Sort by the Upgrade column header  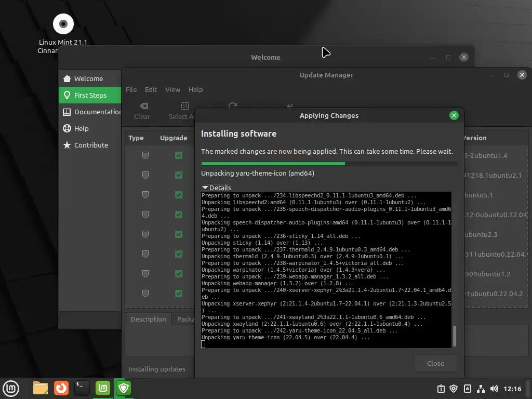174,138
